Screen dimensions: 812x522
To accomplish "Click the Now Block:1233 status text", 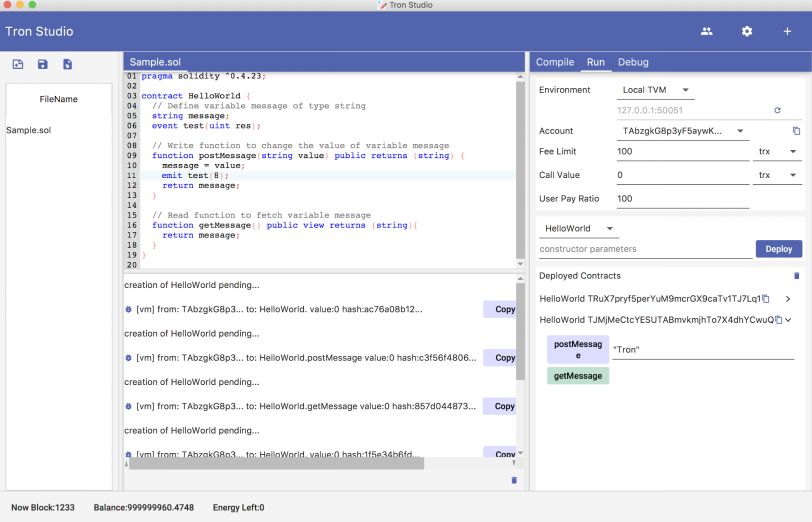I will [x=43, y=508].
